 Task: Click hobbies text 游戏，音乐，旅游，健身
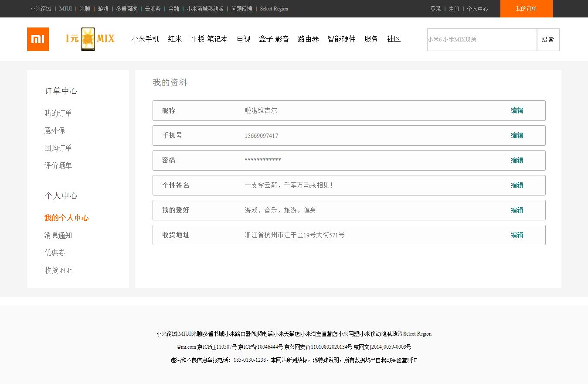280,210
